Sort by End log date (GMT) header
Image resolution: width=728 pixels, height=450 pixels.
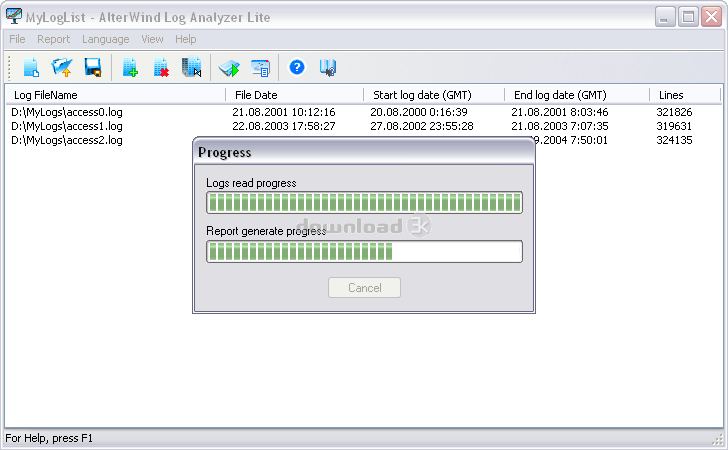click(x=577, y=95)
